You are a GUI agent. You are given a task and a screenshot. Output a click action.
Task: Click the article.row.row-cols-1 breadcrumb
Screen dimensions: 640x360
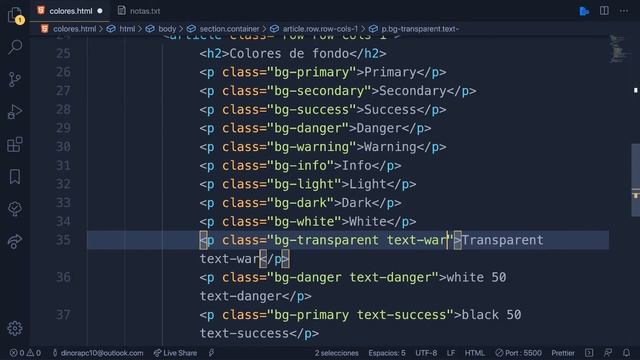coord(320,29)
